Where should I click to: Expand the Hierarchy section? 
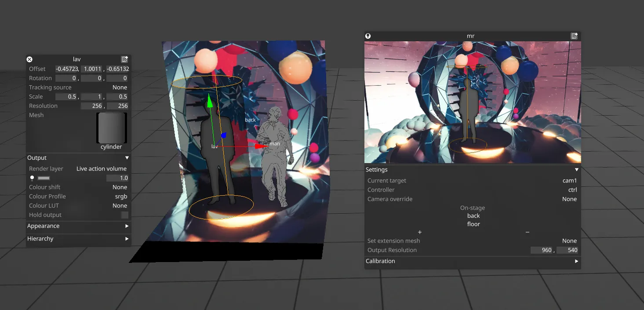coord(127,239)
